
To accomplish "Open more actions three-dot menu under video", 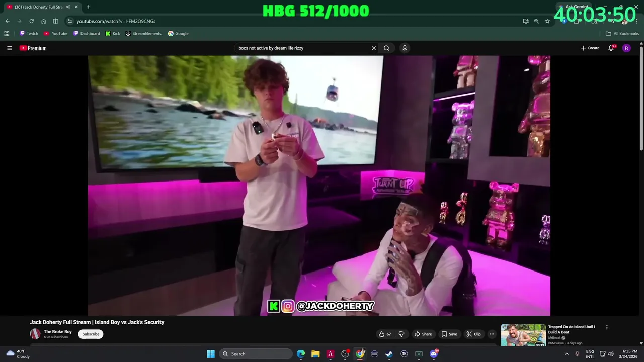I will coord(492,334).
